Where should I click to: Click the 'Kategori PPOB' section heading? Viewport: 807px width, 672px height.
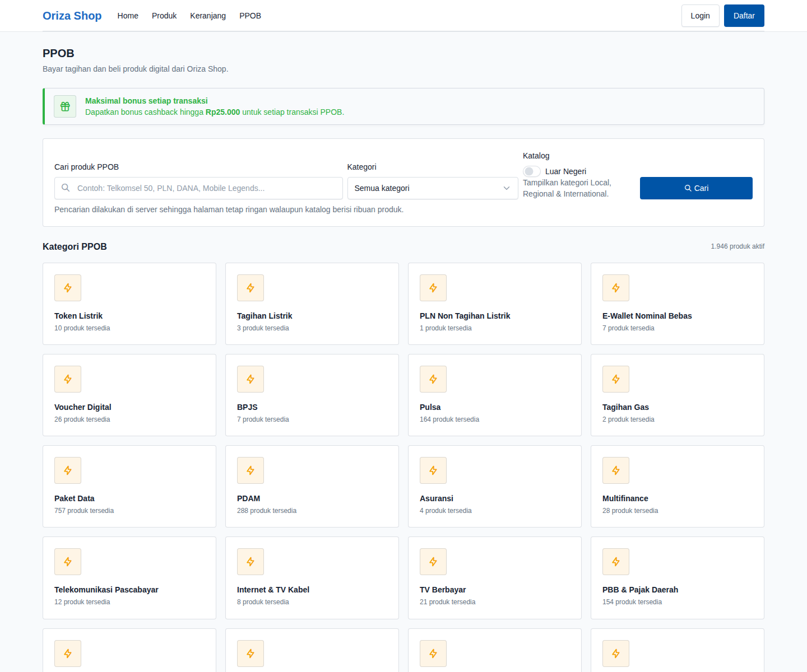click(75, 246)
